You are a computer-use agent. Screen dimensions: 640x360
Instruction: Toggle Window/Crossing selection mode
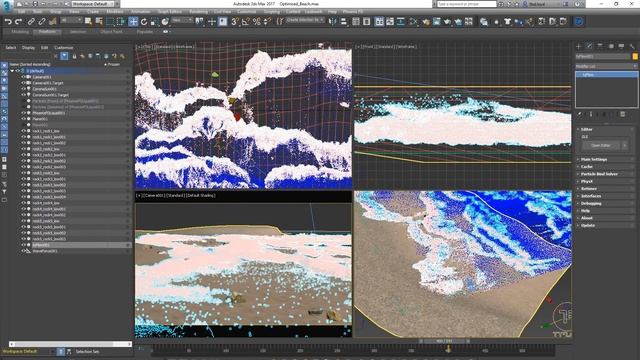(121, 22)
